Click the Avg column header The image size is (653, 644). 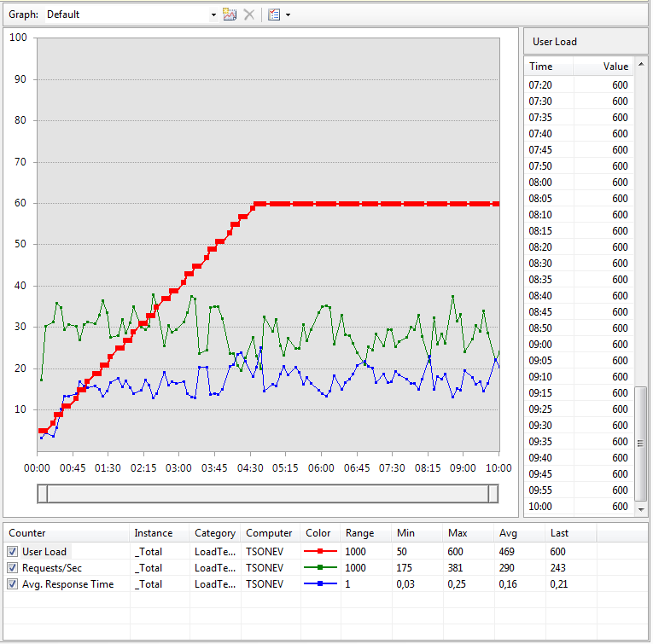click(x=519, y=533)
